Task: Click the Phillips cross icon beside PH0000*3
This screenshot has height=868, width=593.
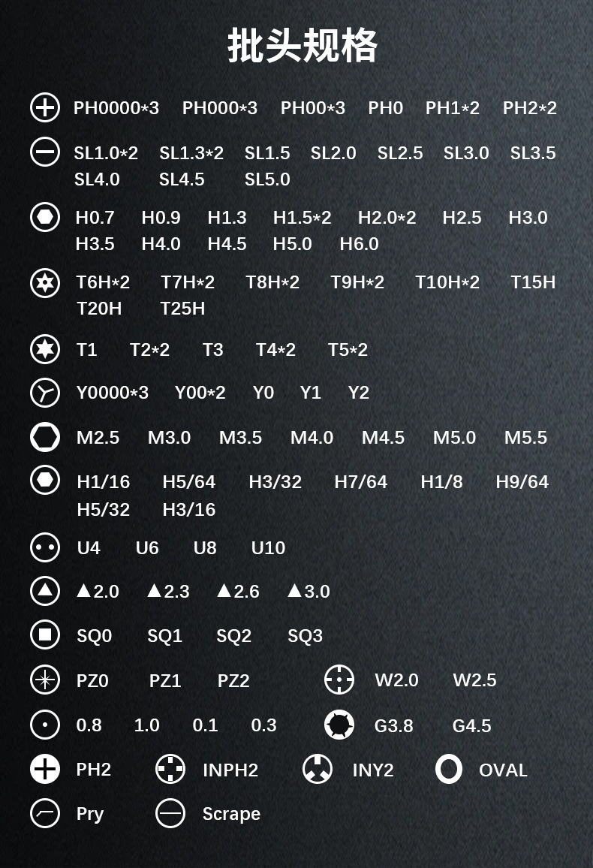Action: click(45, 107)
